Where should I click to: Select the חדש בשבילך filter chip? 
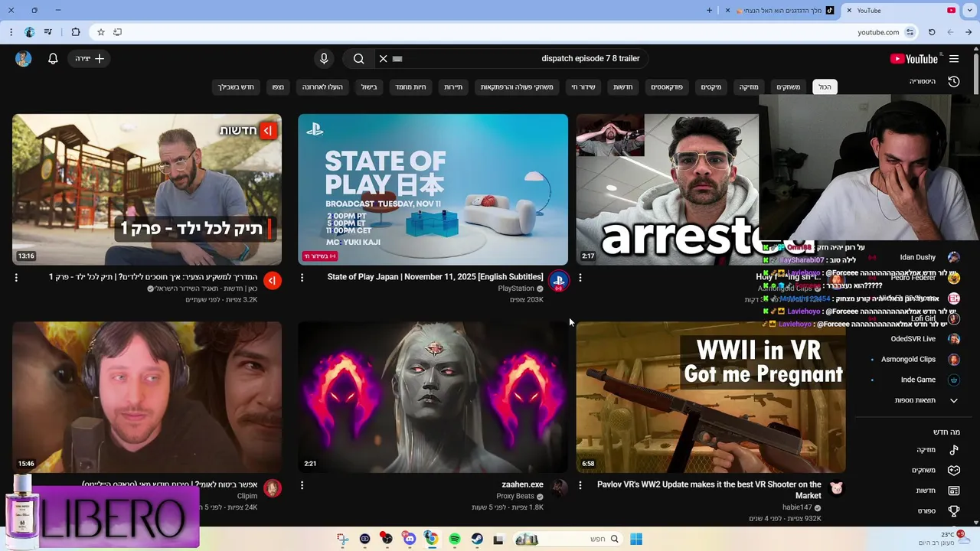point(236,87)
